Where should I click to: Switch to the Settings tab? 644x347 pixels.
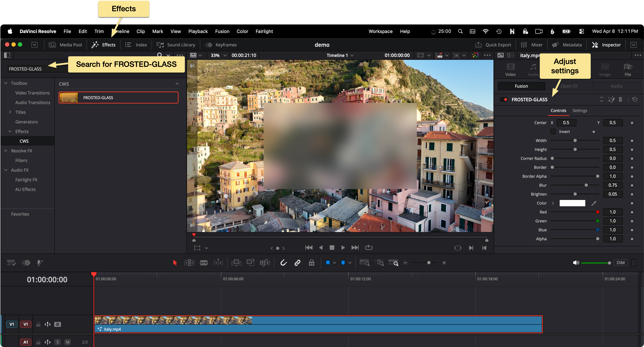pyautogui.click(x=579, y=110)
